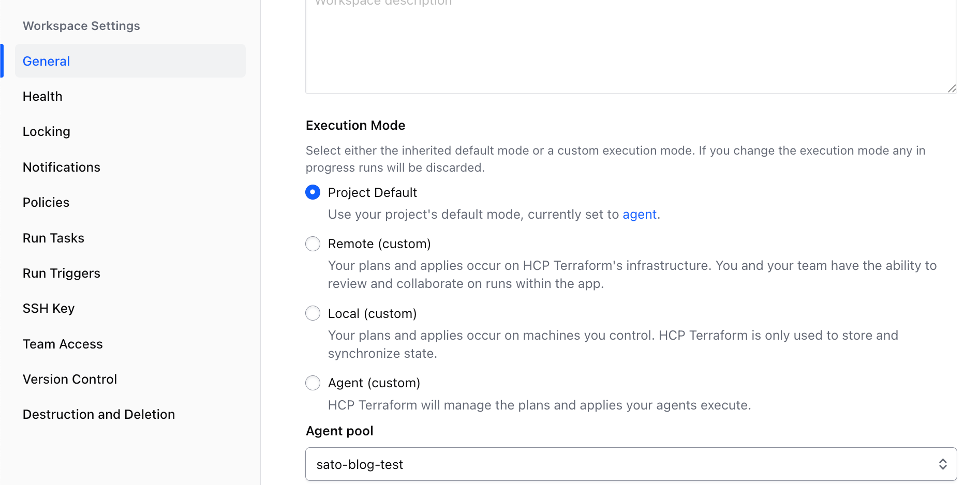
Task: Go to Destruction and Deletion
Action: click(99, 414)
